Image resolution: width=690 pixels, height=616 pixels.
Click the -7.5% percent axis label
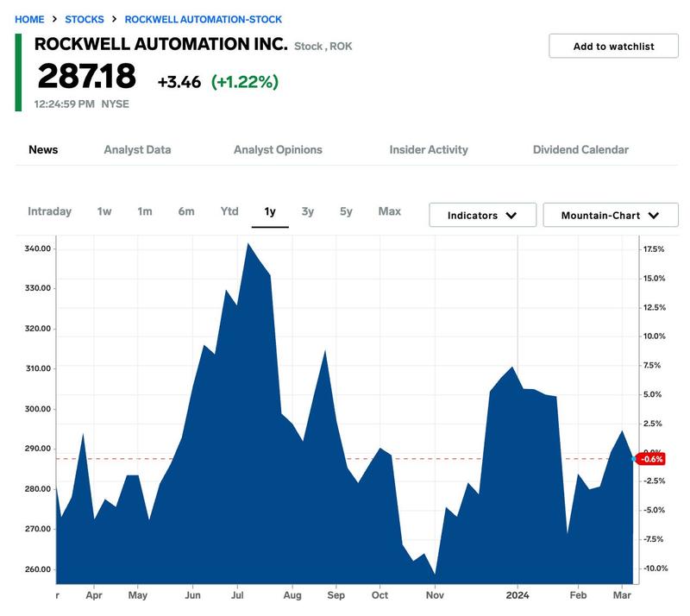(x=654, y=539)
